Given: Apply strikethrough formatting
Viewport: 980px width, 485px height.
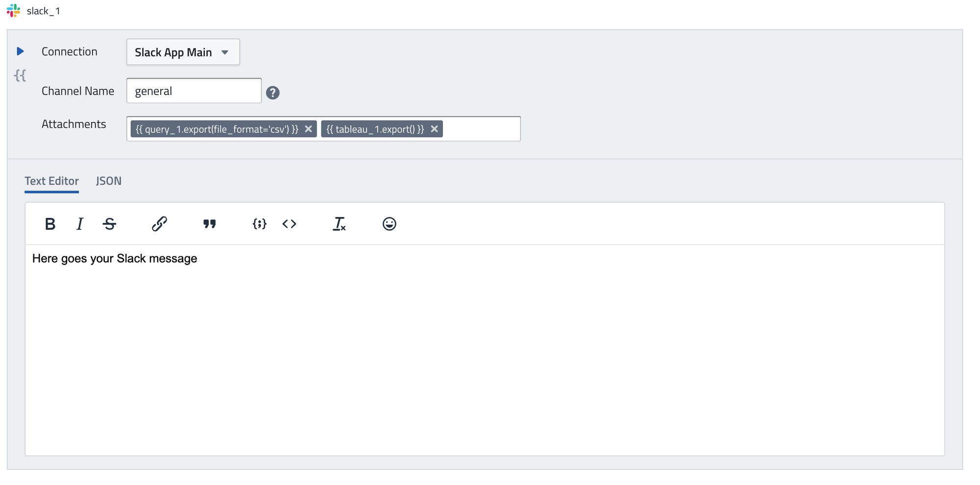Looking at the screenshot, I should pos(110,224).
